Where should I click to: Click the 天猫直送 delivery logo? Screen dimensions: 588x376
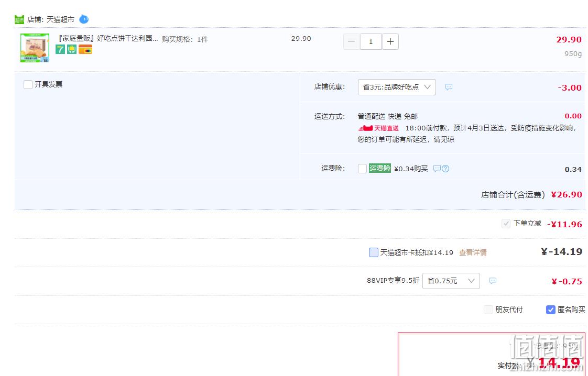click(x=378, y=128)
